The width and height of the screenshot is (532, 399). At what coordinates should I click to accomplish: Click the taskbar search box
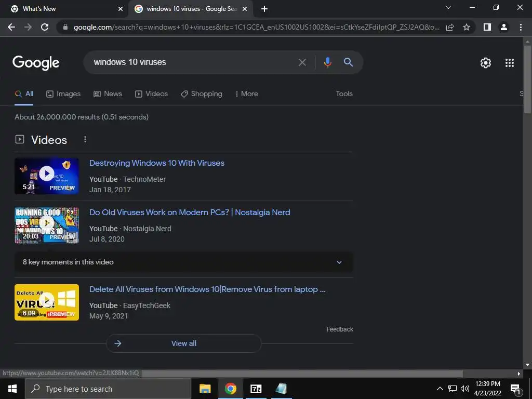point(108,389)
